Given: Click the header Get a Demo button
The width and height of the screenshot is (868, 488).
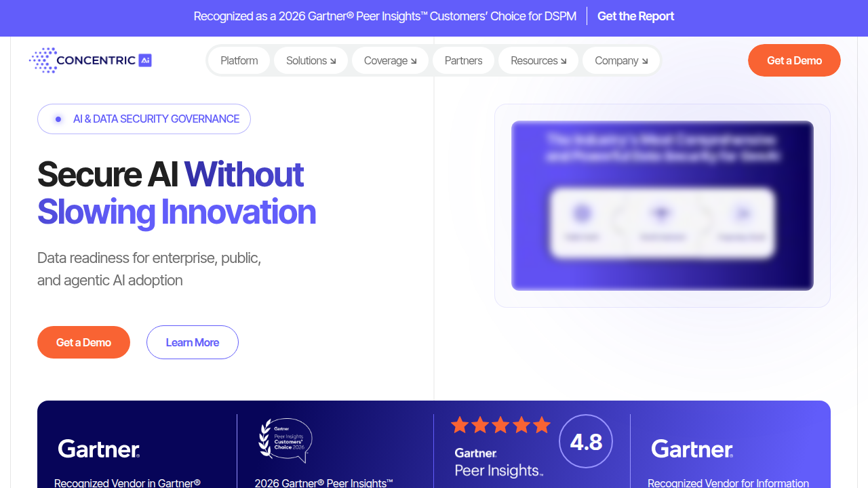Looking at the screenshot, I should coord(794,60).
